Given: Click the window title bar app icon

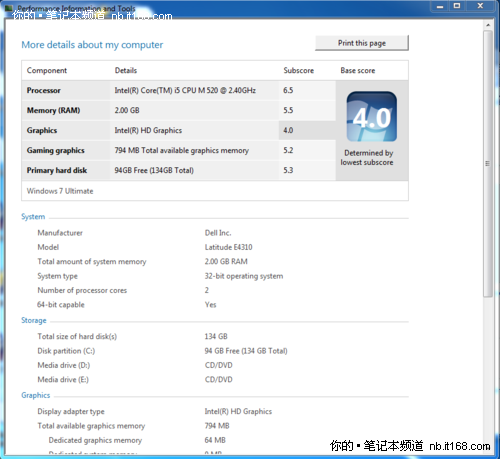Looking at the screenshot, I should point(9,8).
